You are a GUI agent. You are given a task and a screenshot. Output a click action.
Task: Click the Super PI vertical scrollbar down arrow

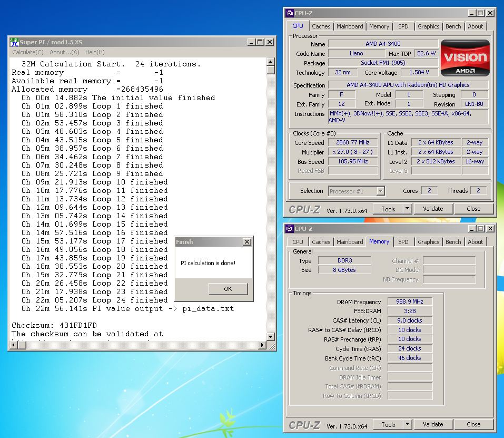[271, 337]
